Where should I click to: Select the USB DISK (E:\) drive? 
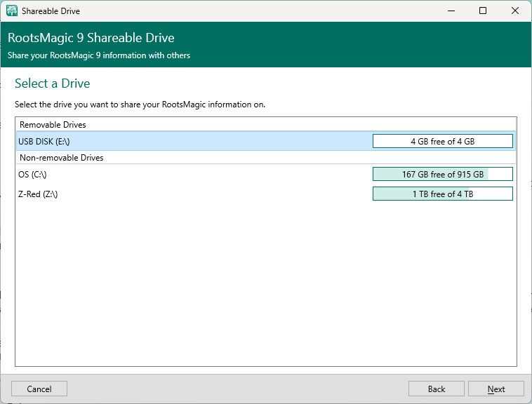click(44, 142)
